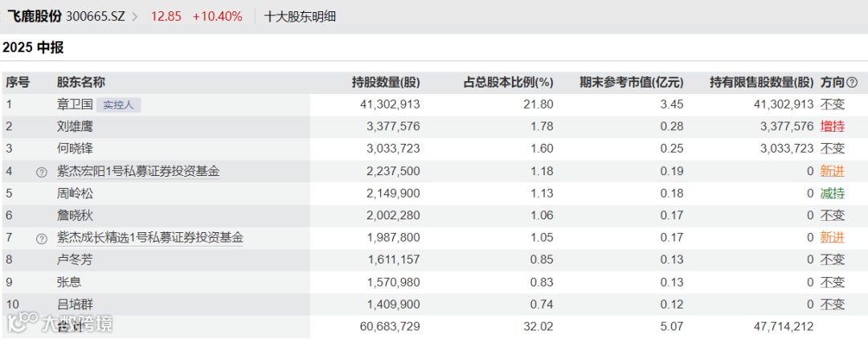Select shareholder 何晓锋
The height and width of the screenshot is (339, 868).
75,149
